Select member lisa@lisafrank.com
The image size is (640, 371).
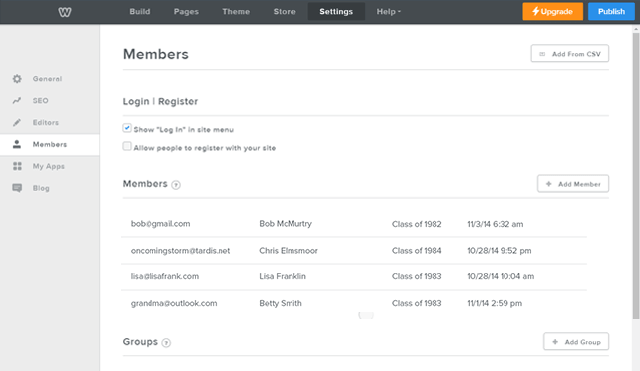click(x=165, y=276)
